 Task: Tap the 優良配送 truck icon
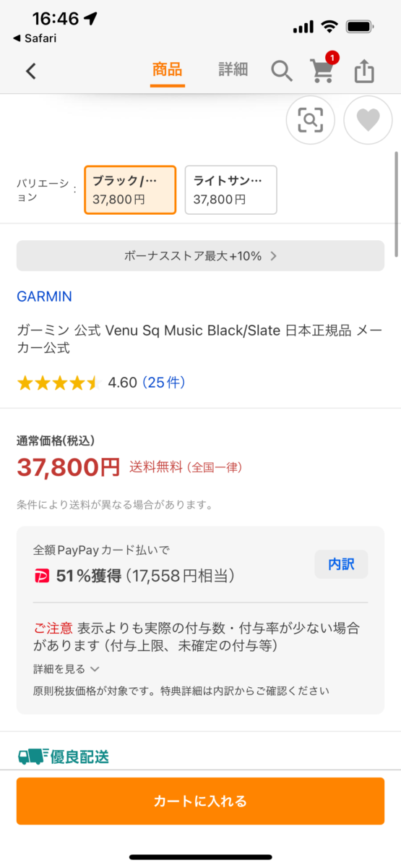[33, 757]
